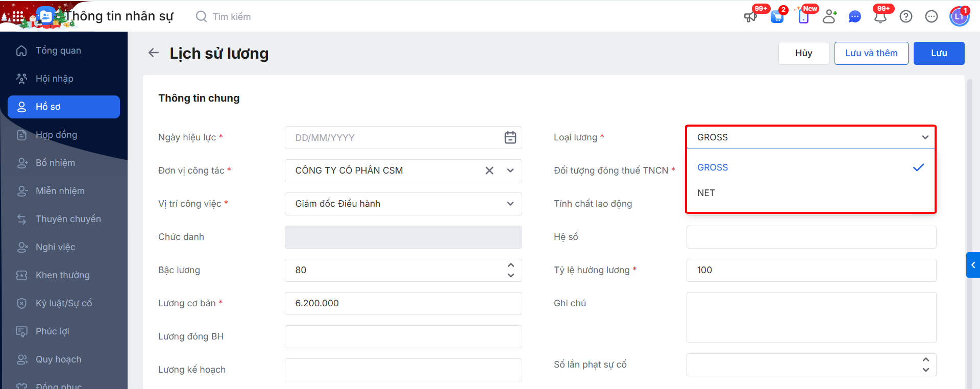Open Hợp đồng in the sidebar
Screen dimensions: 980x389
click(x=56, y=135)
